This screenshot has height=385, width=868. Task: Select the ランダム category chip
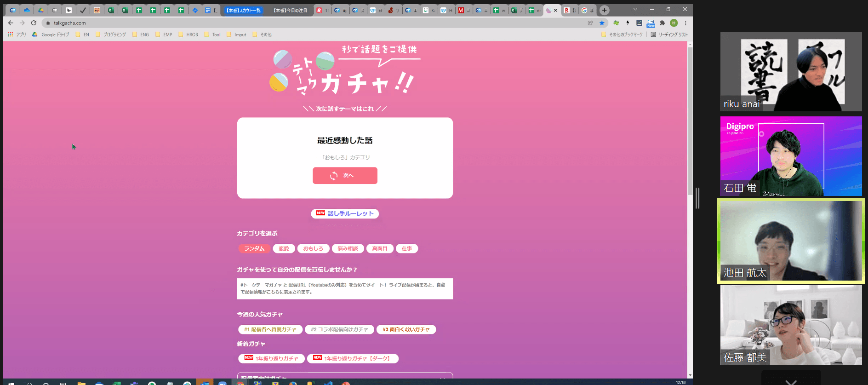click(254, 248)
